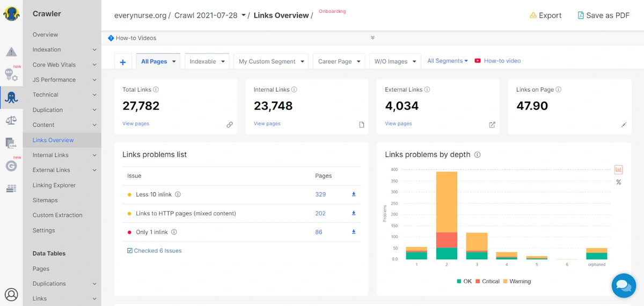The width and height of the screenshot is (644, 306).
Task: Click the warning triangle icon in left rail
Action: click(11, 52)
